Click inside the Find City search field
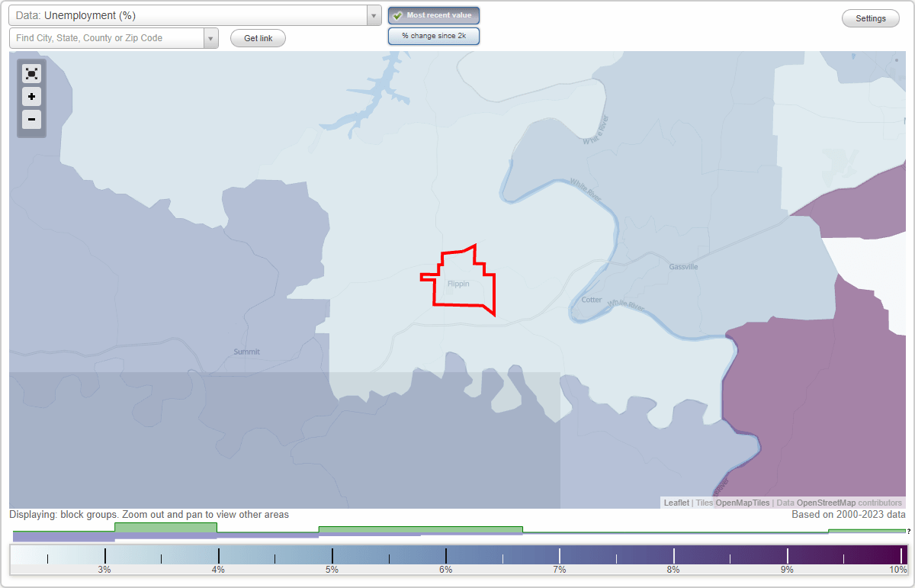 pos(107,37)
